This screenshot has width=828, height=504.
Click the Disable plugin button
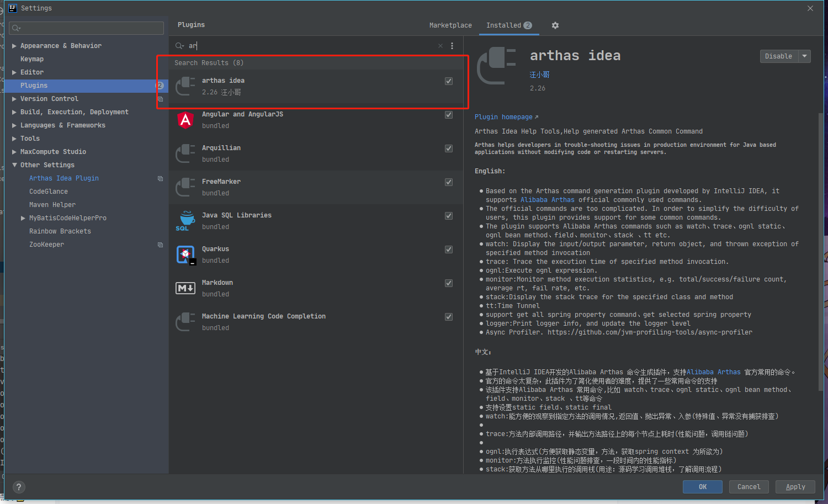tap(779, 56)
